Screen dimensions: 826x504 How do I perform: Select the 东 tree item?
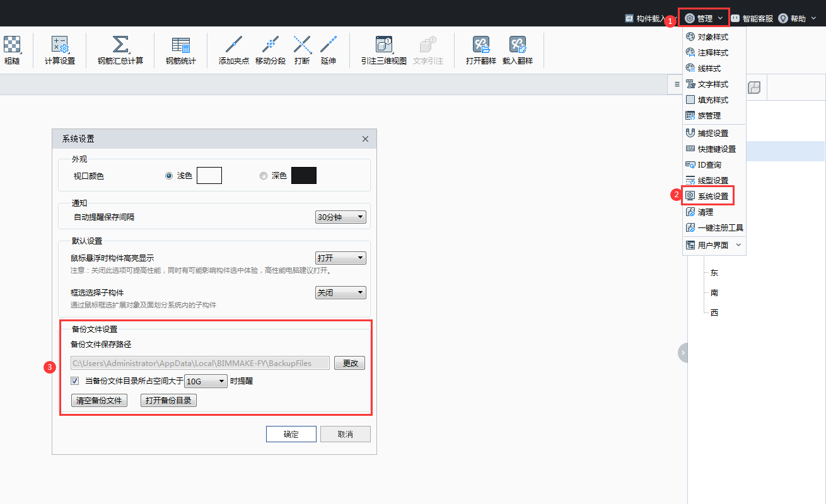[x=714, y=273]
